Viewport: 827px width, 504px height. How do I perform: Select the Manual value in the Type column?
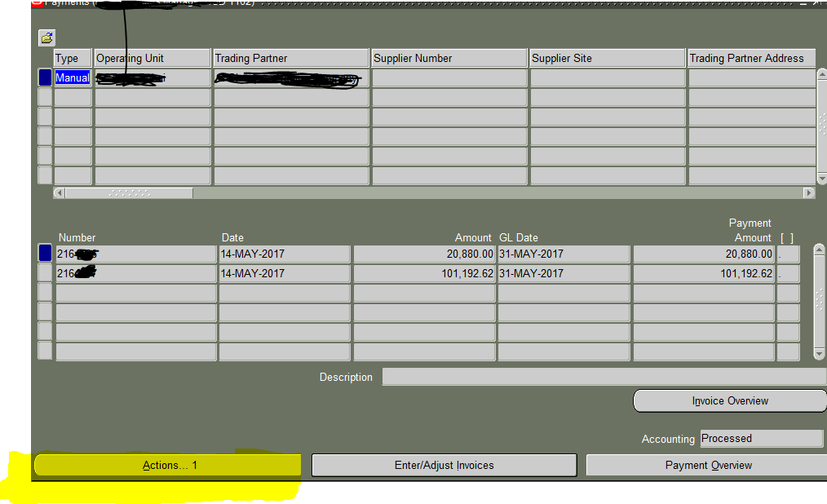72,77
